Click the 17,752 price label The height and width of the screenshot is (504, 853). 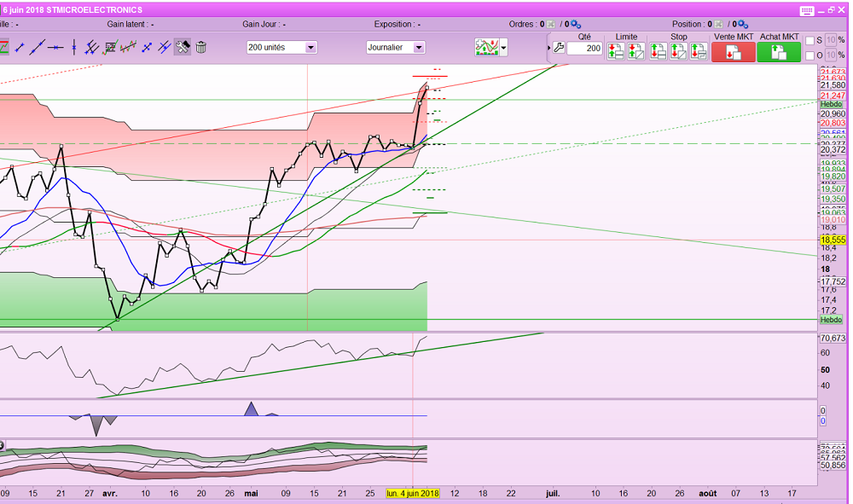[x=833, y=281]
